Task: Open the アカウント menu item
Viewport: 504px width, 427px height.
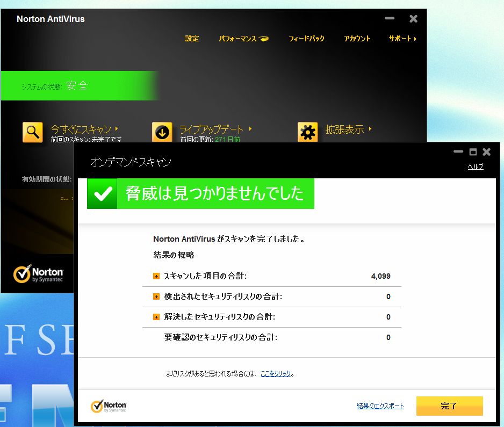Action: click(x=357, y=39)
